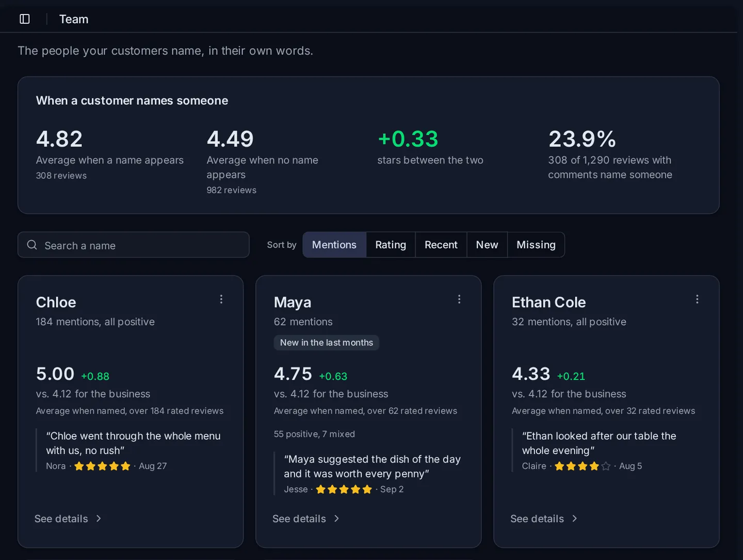Select the 4.49 average value
The width and height of the screenshot is (743, 560).
pyautogui.click(x=230, y=139)
